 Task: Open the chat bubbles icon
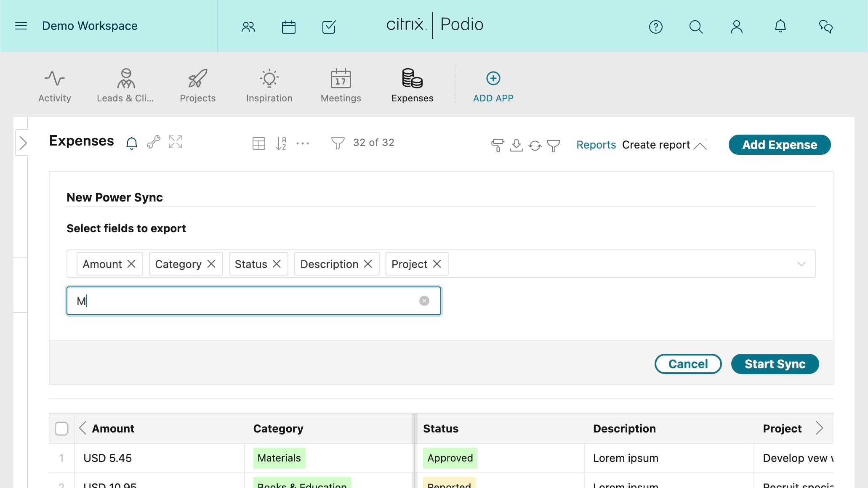coord(826,27)
